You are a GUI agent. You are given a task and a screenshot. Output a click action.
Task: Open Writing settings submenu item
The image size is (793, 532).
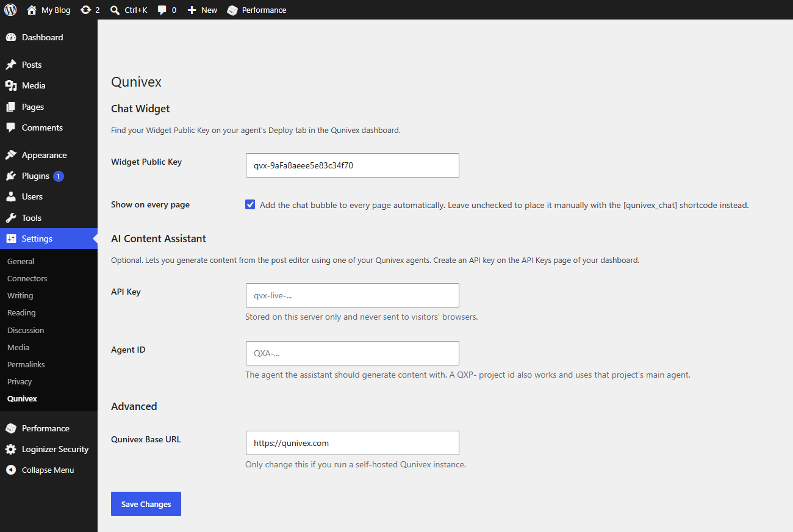coord(20,295)
